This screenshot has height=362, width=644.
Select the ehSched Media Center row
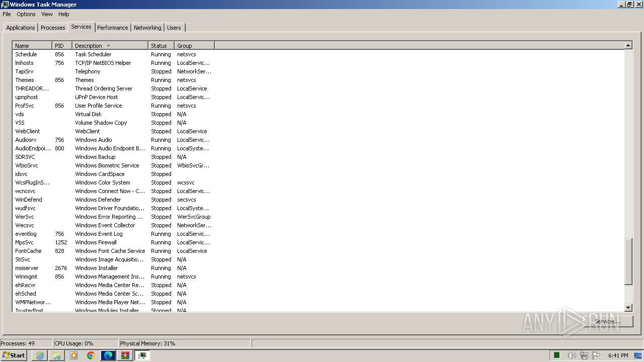point(114,294)
